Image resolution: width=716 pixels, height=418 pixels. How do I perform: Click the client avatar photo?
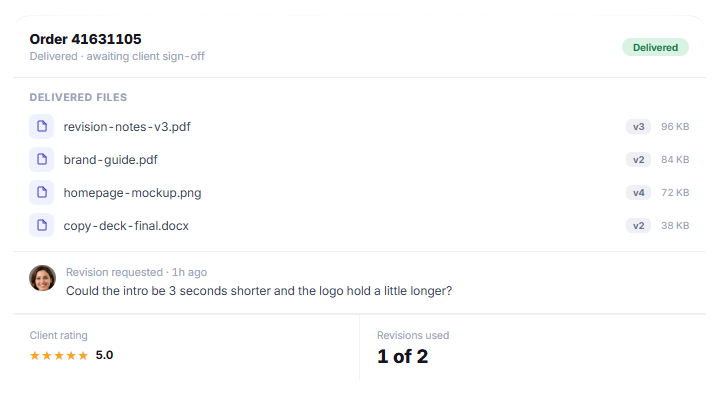pyautogui.click(x=42, y=278)
